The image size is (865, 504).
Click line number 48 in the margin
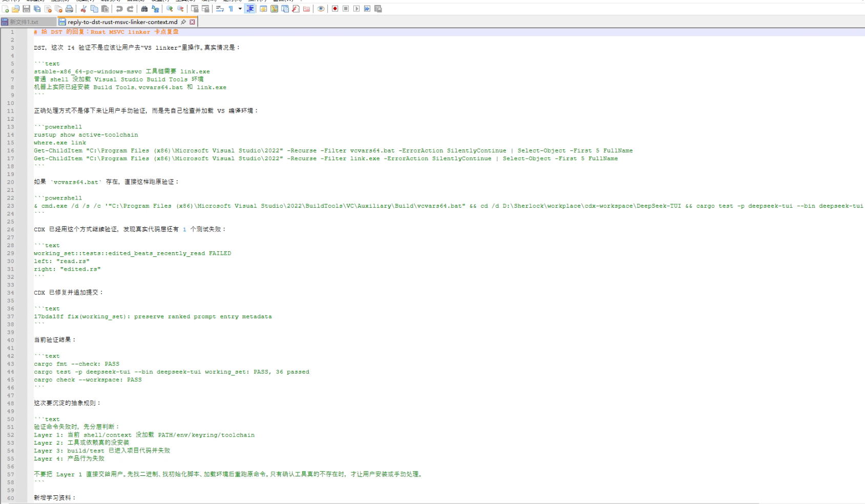coord(11,404)
